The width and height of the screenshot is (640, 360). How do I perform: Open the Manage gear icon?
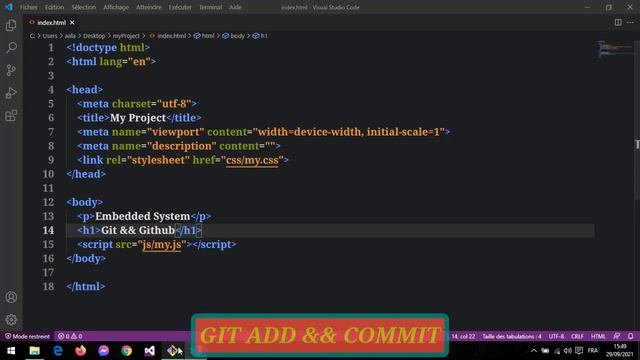point(11,320)
